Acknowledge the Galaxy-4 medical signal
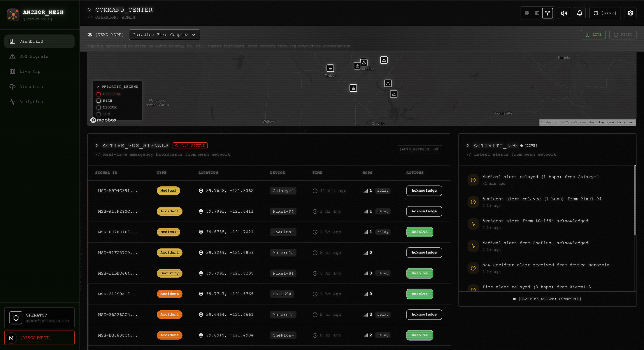Viewport: 644px width, 350px height. (424, 191)
